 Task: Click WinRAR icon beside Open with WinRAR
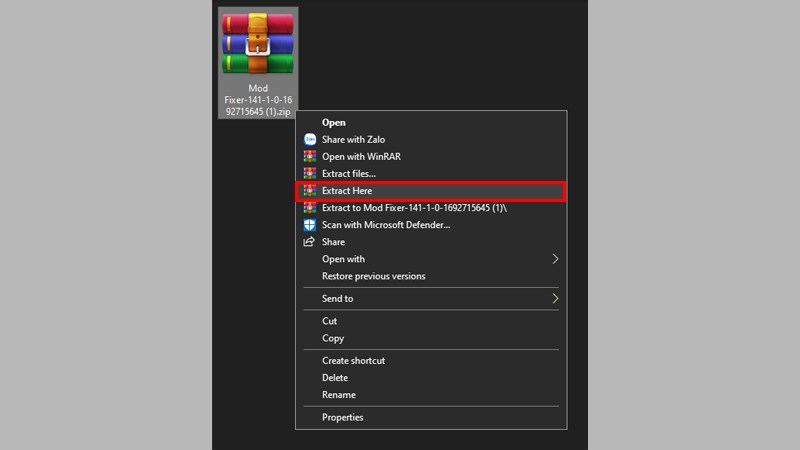[x=310, y=157]
